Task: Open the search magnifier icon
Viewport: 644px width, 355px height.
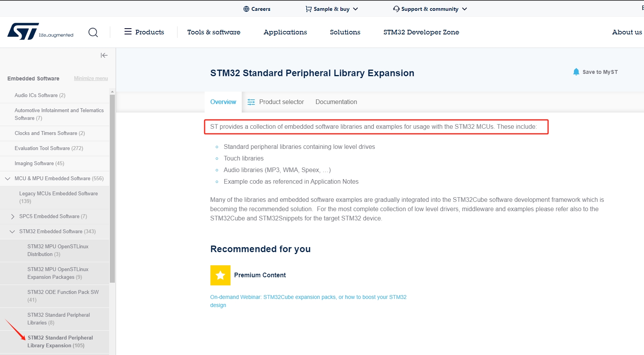Action: pos(93,32)
